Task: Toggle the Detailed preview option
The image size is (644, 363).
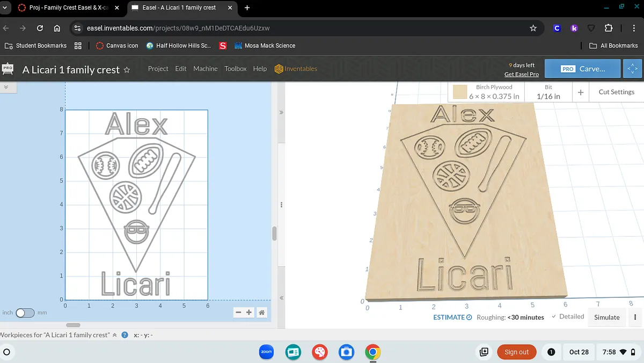Action: (568, 317)
